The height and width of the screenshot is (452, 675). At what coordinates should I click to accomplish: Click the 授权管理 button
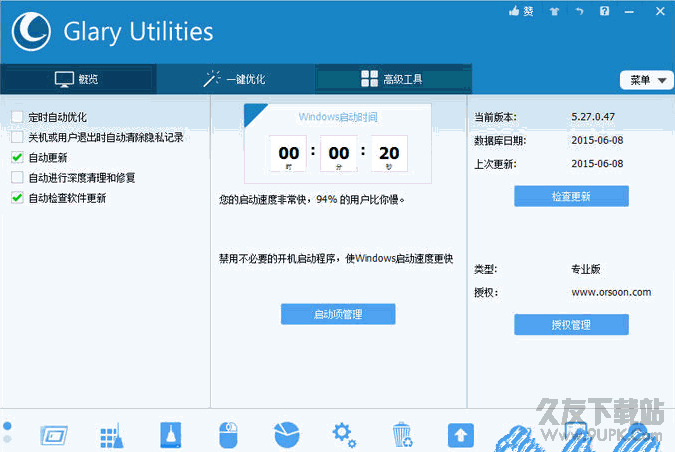(571, 325)
